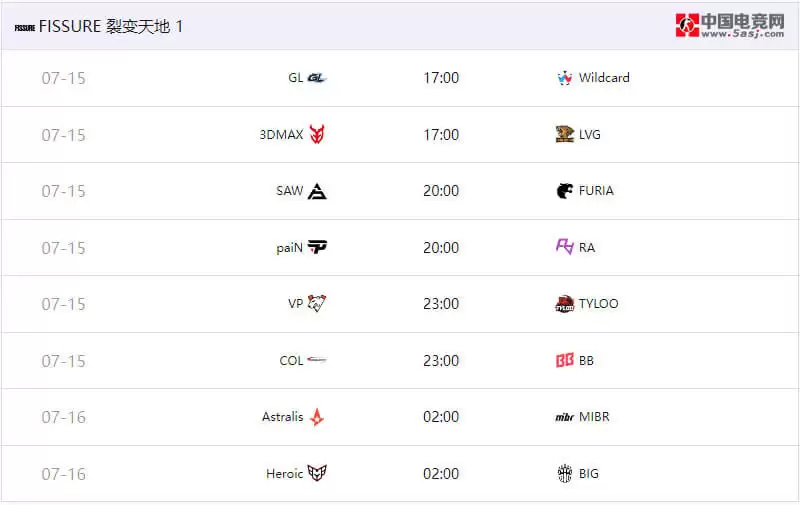This screenshot has height=505, width=800.
Task: Click the FISSURE logo in header
Action: [25, 27]
